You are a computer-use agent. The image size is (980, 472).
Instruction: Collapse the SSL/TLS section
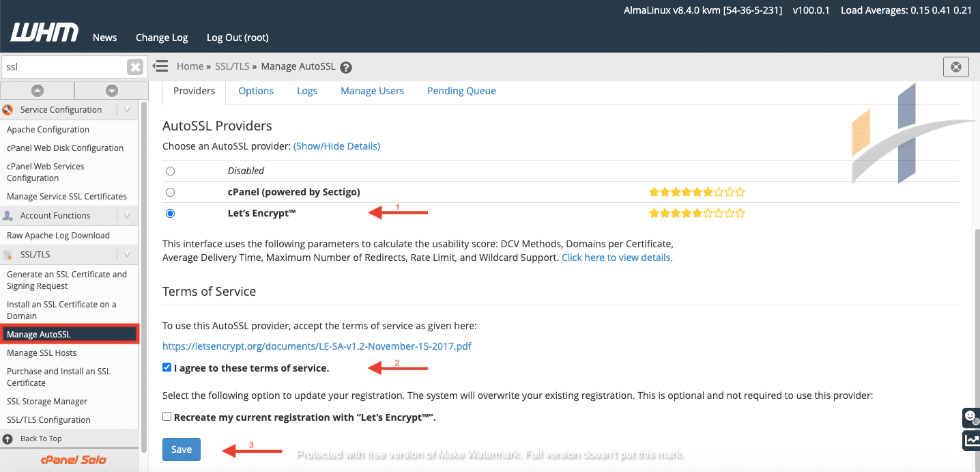pyautogui.click(x=127, y=253)
